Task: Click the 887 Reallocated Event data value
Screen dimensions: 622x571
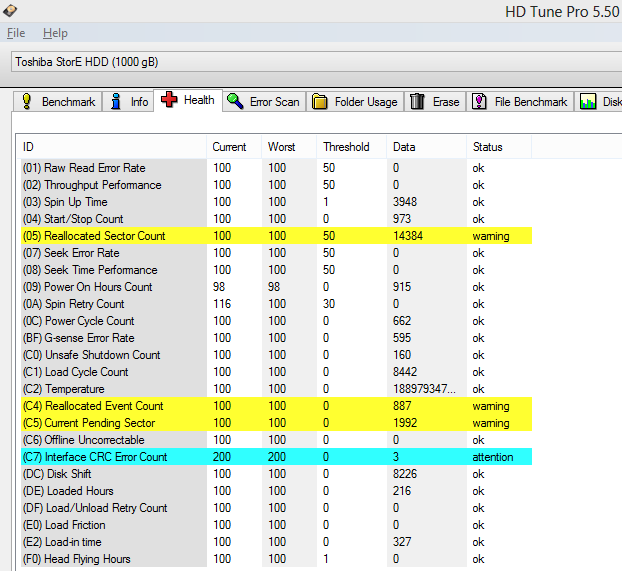Action: click(x=402, y=406)
